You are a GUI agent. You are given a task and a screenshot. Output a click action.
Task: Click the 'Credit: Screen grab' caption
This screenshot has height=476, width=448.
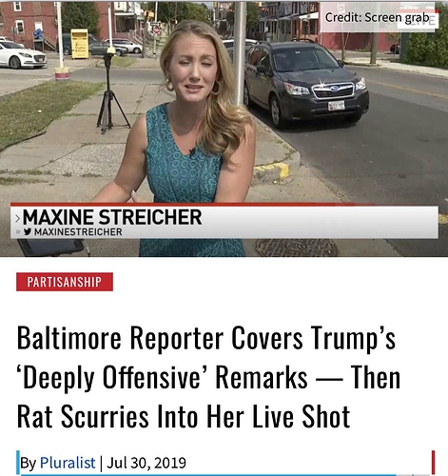(x=377, y=17)
